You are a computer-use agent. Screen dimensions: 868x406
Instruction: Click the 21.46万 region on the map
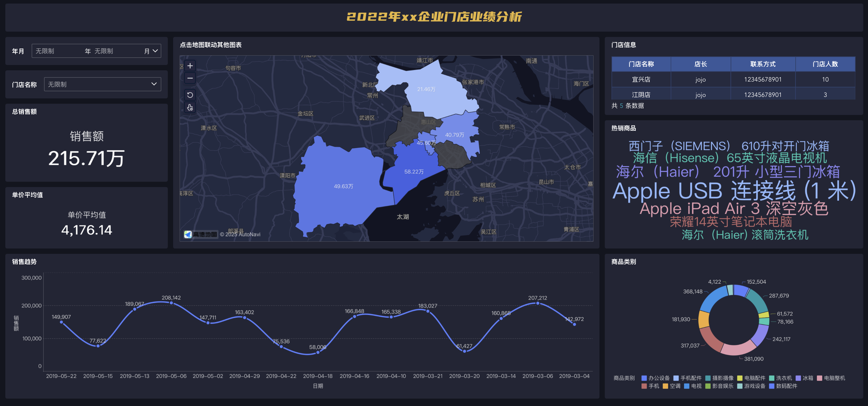pos(426,89)
